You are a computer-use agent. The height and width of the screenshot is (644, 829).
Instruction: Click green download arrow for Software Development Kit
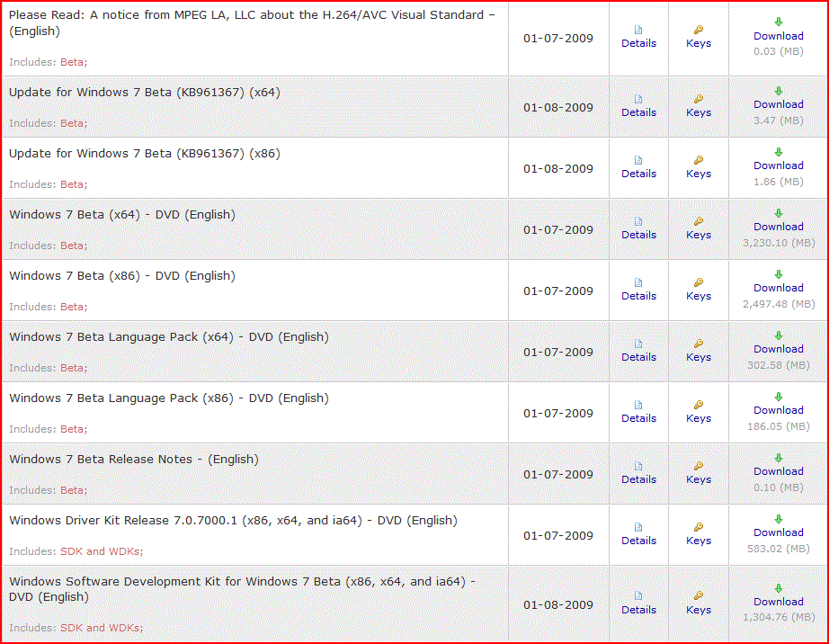[x=779, y=588]
